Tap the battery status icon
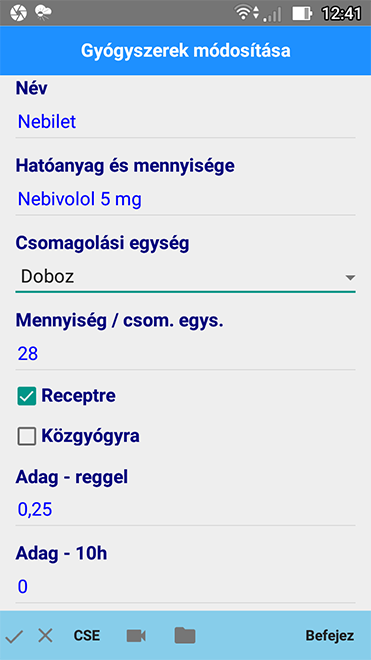The image size is (371, 660). [x=302, y=13]
